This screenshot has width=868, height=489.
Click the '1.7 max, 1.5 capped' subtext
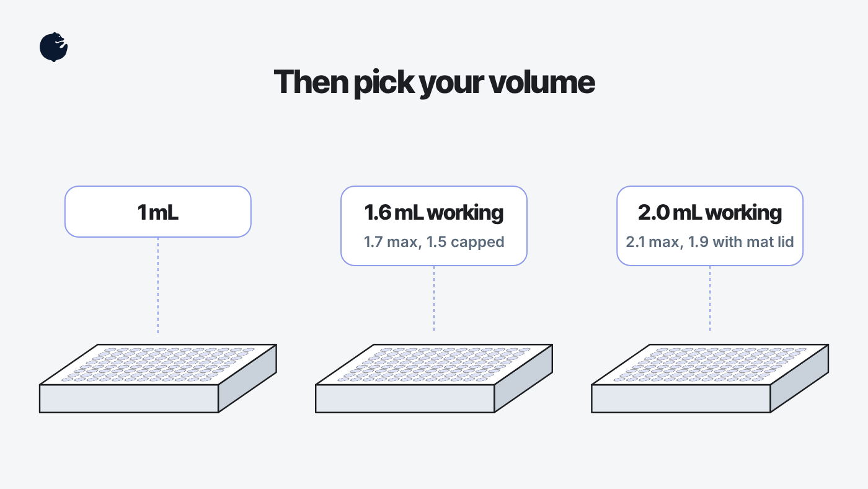click(433, 242)
